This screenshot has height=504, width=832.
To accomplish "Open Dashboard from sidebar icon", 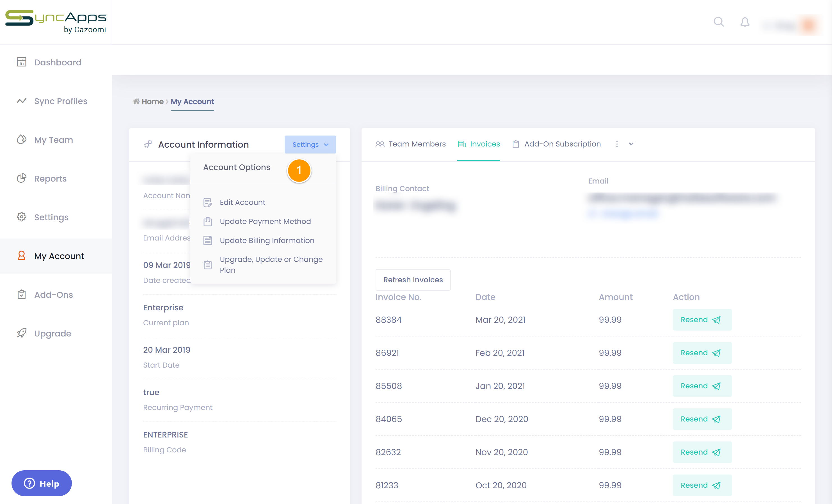I will pos(22,62).
